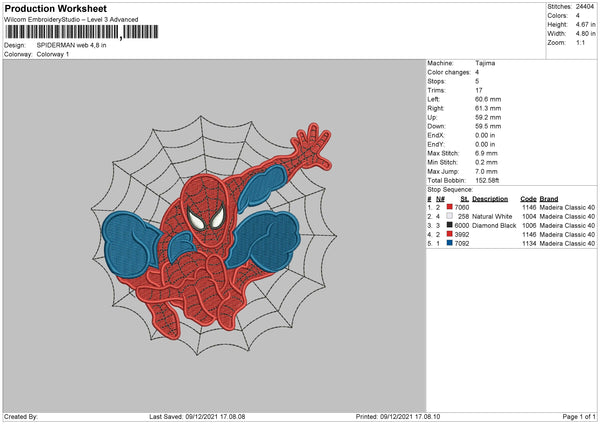This screenshot has width=600, height=424.
Task: Click the red swatch for stitch count 3992
Action: click(450, 234)
